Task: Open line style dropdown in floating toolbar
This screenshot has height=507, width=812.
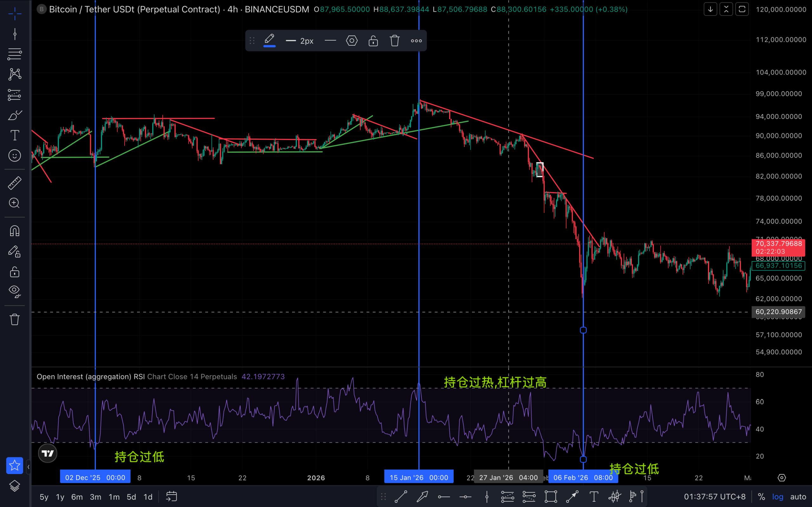Action: (330, 41)
